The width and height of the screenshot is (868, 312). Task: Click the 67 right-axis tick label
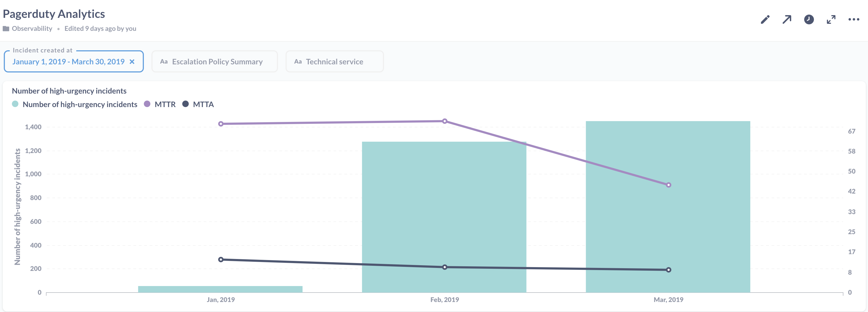coord(852,131)
